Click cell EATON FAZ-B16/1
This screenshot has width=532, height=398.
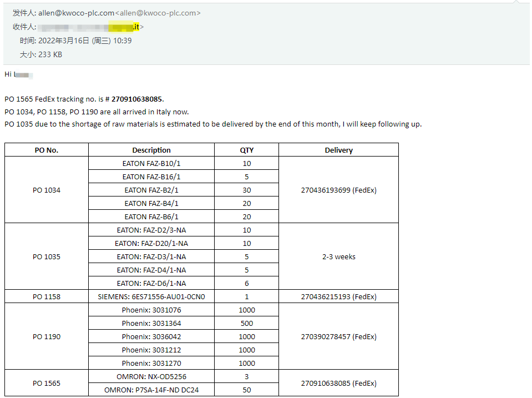tap(151, 177)
